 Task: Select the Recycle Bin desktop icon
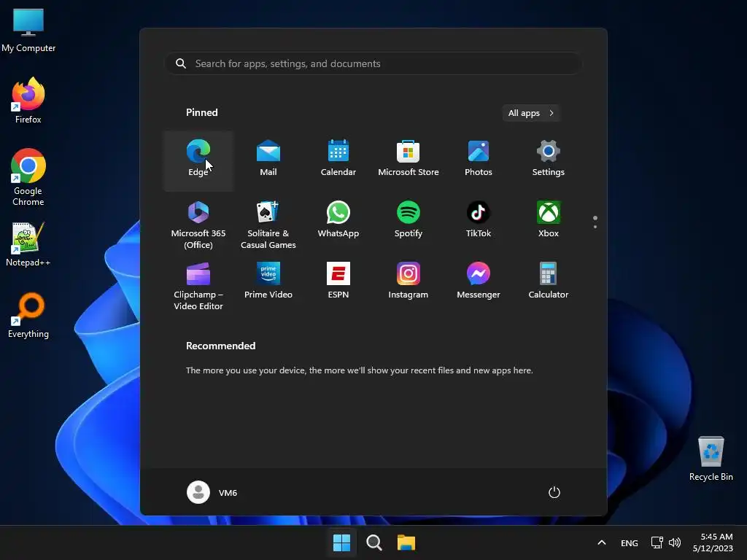[x=711, y=459]
